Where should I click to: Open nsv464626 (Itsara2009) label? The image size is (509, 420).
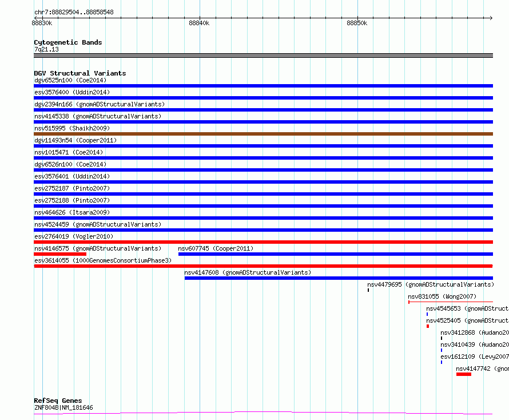click(x=72, y=212)
